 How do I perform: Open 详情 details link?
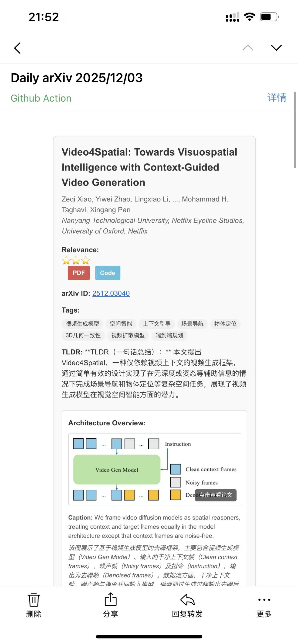coord(277,97)
